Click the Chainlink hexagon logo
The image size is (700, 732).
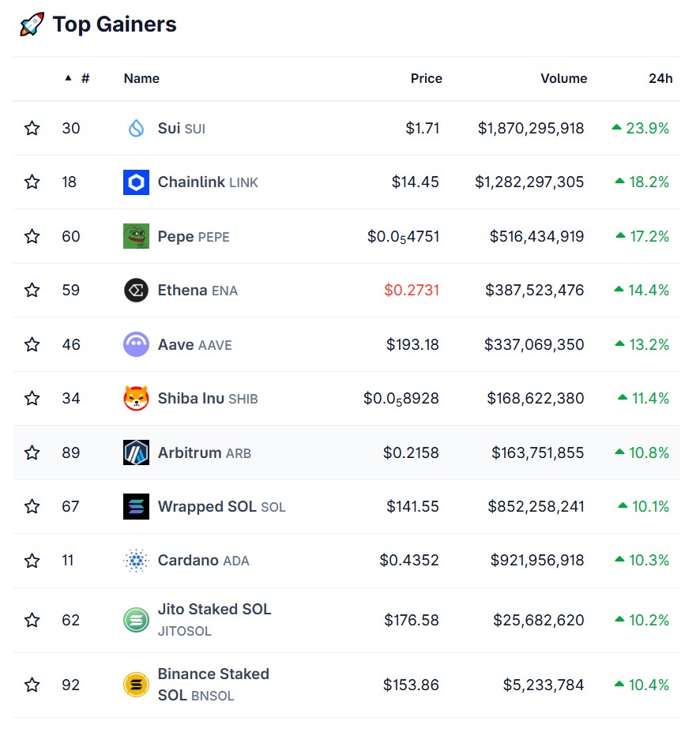click(136, 182)
